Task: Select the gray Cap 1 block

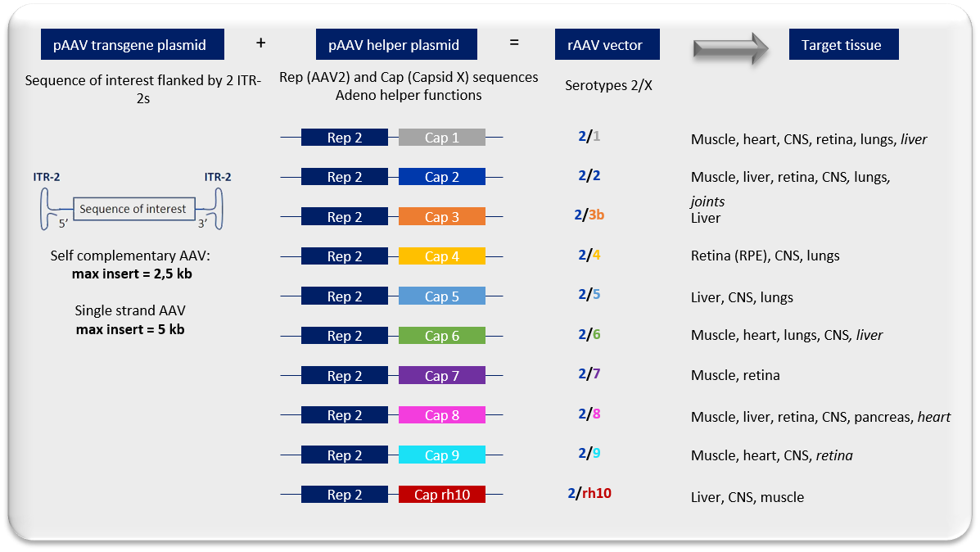Action: point(441,138)
